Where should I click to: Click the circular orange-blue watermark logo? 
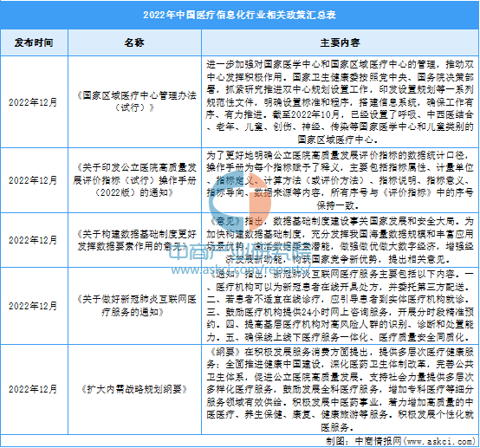(240, 199)
